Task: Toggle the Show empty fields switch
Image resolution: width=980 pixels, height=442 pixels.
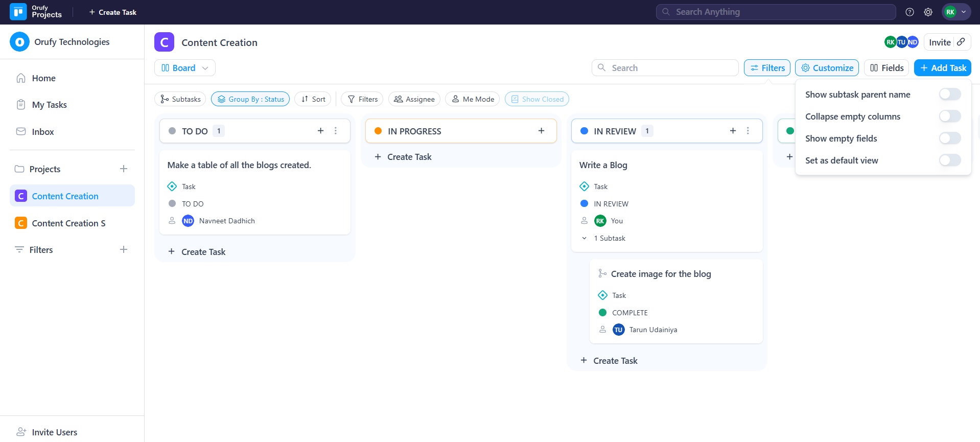Action: 949,138
